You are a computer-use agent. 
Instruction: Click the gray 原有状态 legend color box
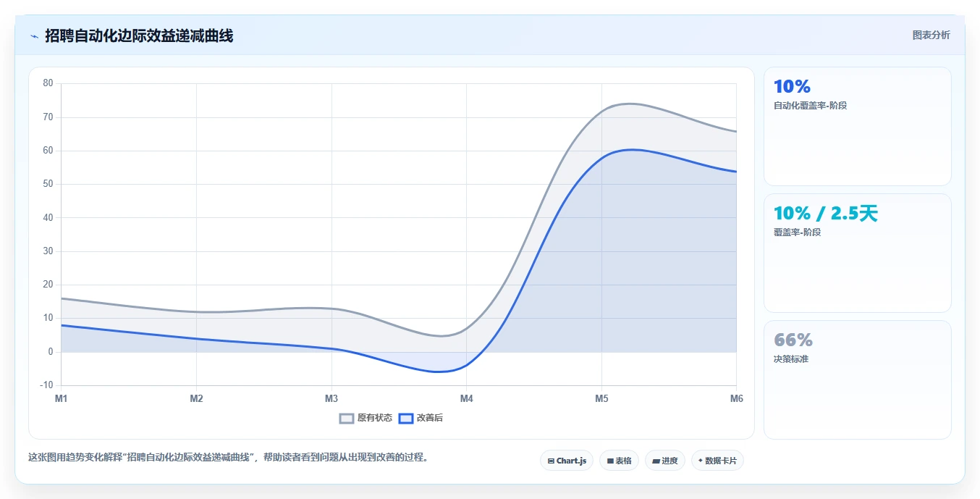(x=347, y=418)
